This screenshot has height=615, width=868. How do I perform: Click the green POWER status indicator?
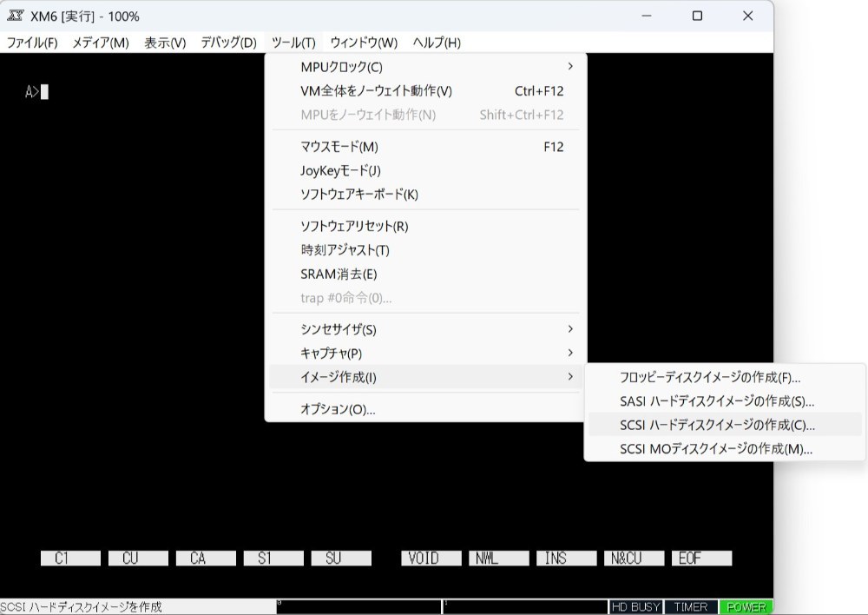tap(746, 606)
